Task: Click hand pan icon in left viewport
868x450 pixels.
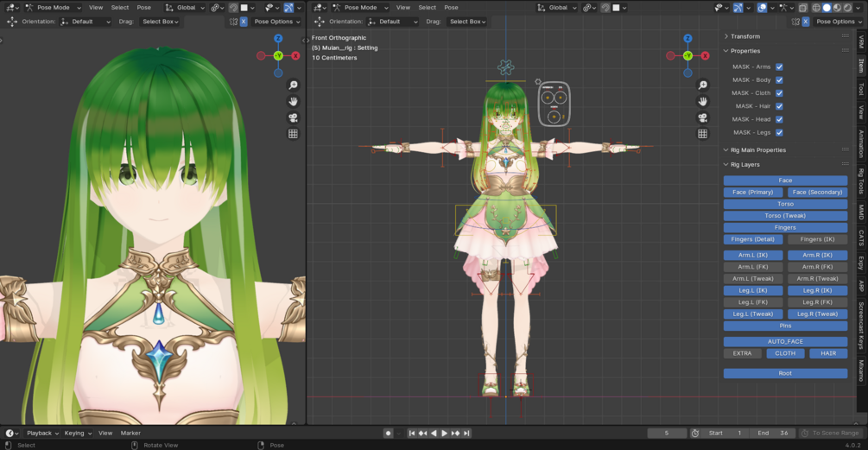Action: point(293,101)
